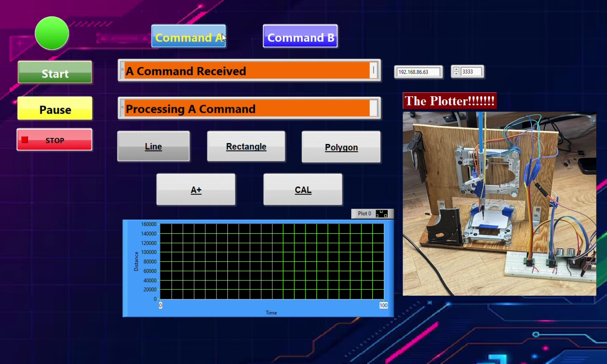Open the Plot 0 legend box
Image resolution: width=607 pixels, height=364 pixels.
(363, 214)
